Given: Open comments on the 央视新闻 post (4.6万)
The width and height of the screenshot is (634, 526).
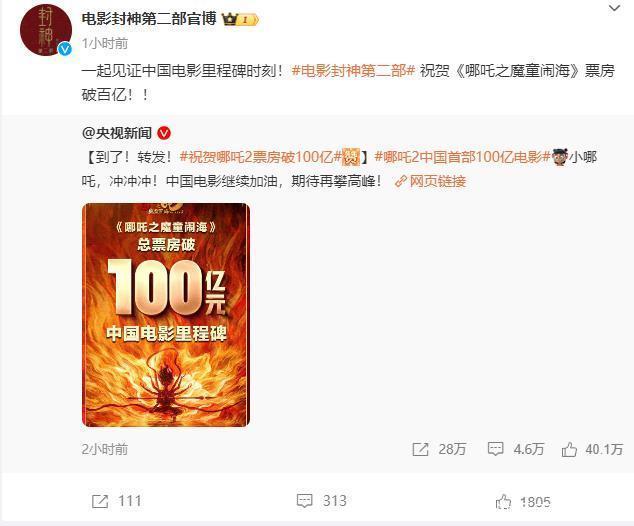Looking at the screenshot, I should pyautogui.click(x=516, y=449).
